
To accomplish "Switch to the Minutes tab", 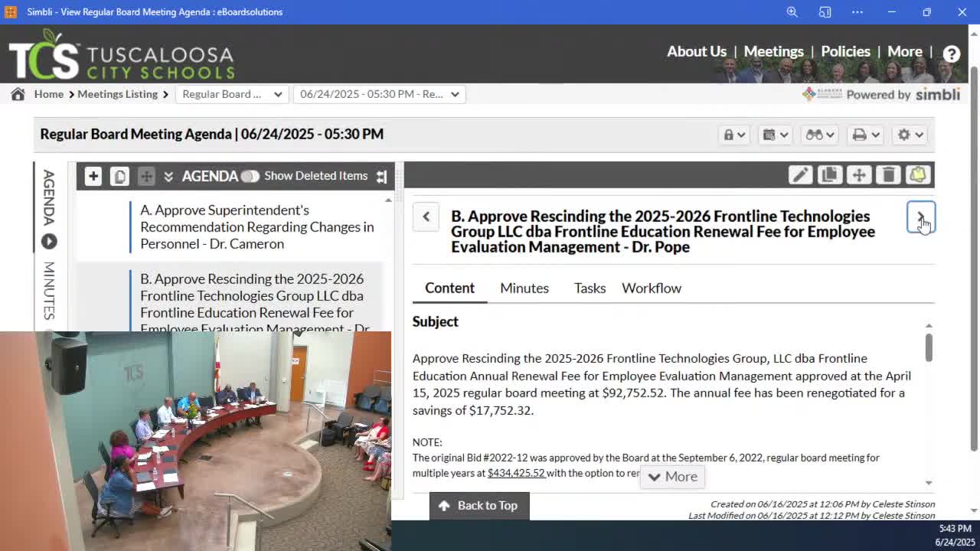I will [x=524, y=288].
